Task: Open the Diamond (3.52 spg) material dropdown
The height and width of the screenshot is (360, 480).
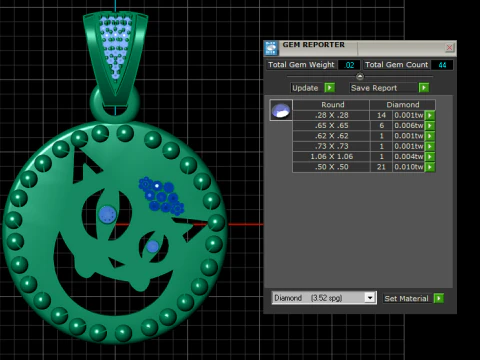Action: click(324, 298)
